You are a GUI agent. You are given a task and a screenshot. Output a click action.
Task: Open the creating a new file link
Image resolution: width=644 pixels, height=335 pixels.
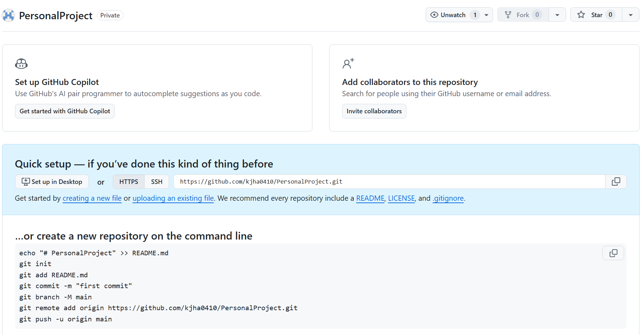point(92,198)
